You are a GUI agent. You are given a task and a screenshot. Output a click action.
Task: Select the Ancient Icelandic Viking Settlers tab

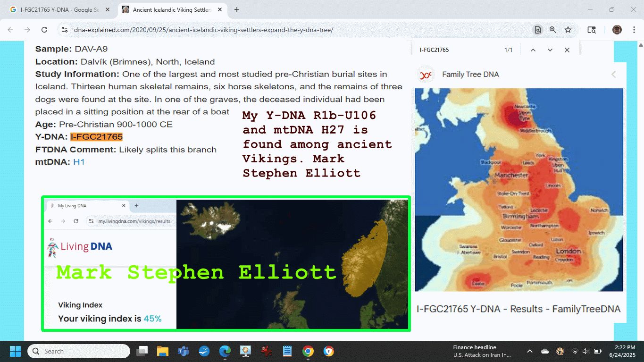[171, 9]
